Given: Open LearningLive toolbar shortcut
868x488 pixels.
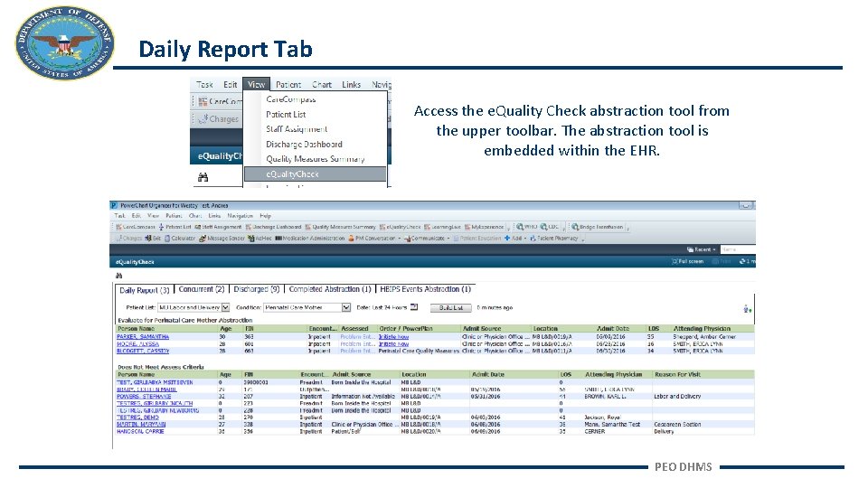Looking at the screenshot, I should click(x=442, y=227).
